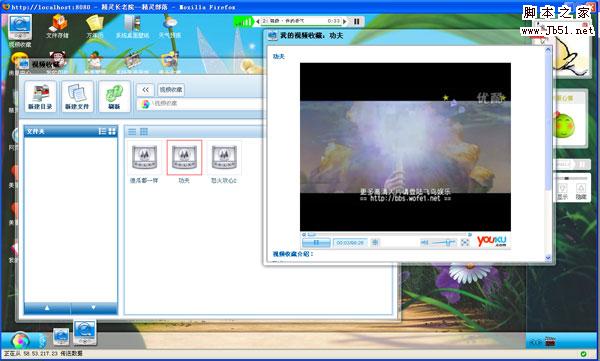Screen dimensions: 600x361
Task: Click the 视频收藏 address path field
Action: [200, 104]
